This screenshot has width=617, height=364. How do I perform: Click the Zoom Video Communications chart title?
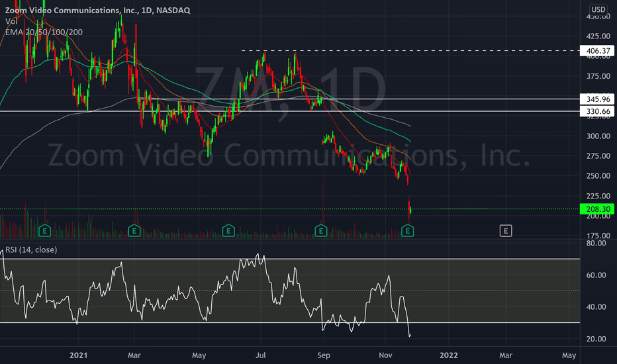pos(97,10)
